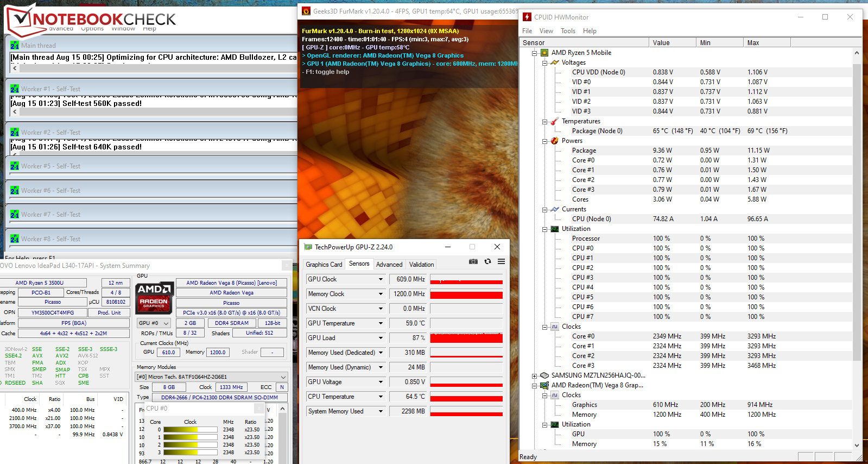The height and width of the screenshot is (464, 868).
Task: Select the Sensors tab in GPU-Z
Action: tap(359, 264)
